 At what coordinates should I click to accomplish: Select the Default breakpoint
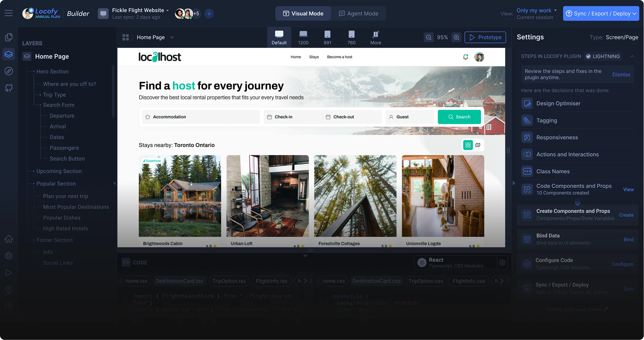279,37
